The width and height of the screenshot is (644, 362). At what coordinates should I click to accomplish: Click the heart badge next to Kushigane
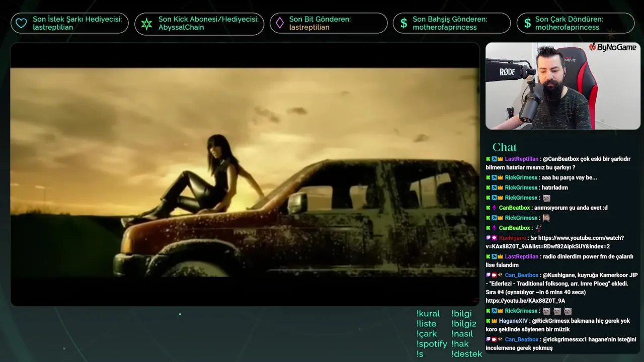pyautogui.click(x=494, y=238)
